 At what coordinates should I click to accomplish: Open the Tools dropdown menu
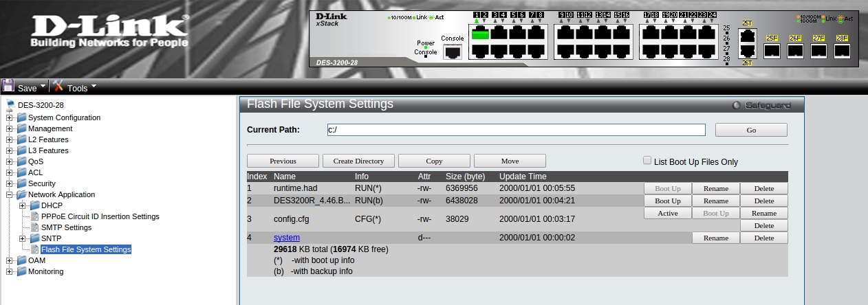[94, 87]
